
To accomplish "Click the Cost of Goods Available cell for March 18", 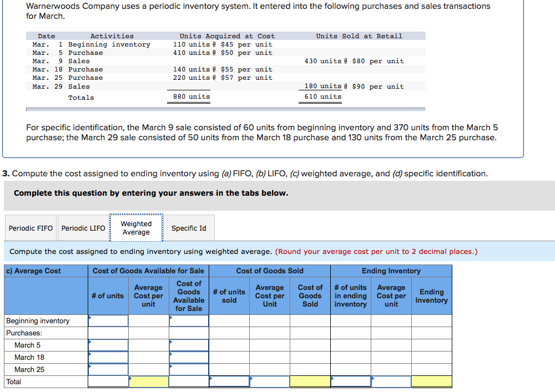I will click(x=189, y=357).
